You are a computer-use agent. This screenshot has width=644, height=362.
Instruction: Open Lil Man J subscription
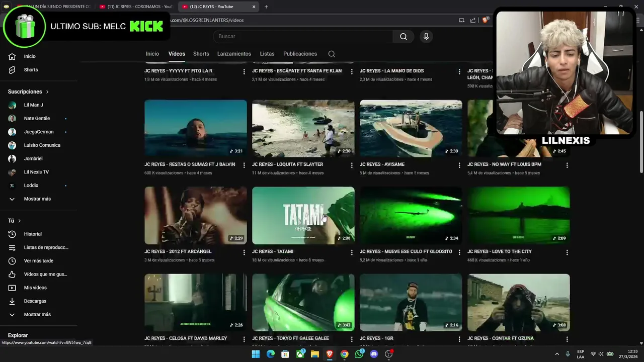[34, 105]
